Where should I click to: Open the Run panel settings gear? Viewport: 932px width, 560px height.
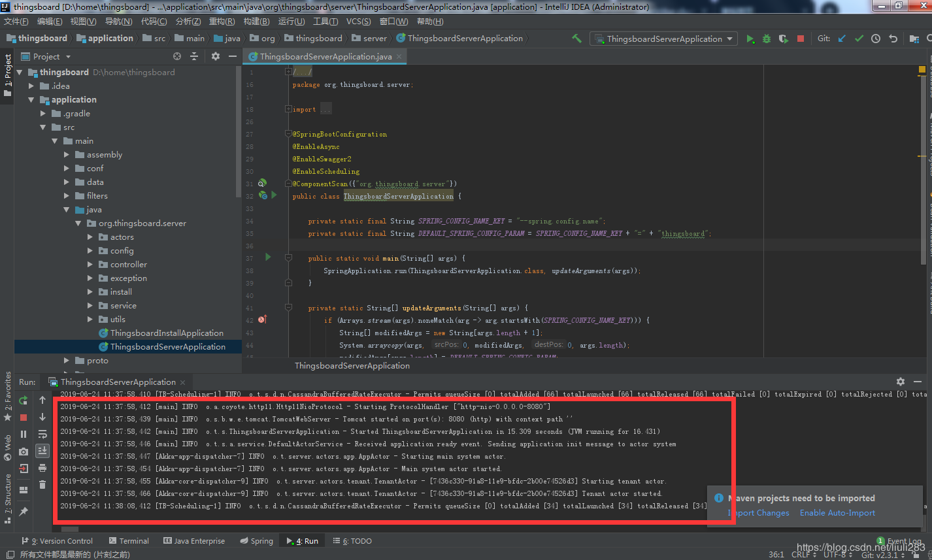(x=901, y=382)
